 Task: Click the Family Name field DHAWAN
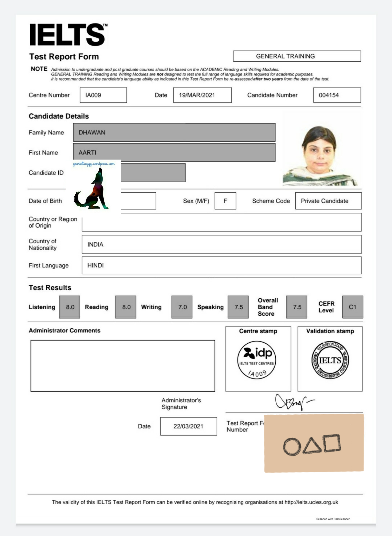pos(174,132)
